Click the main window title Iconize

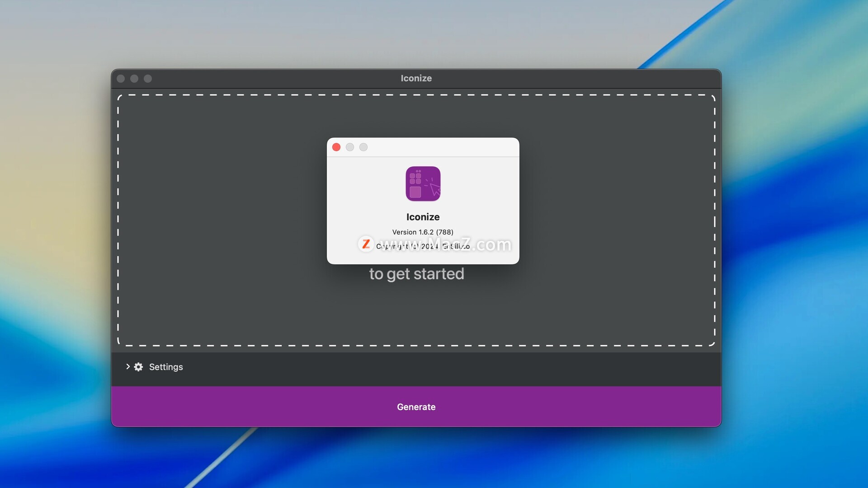[416, 78]
